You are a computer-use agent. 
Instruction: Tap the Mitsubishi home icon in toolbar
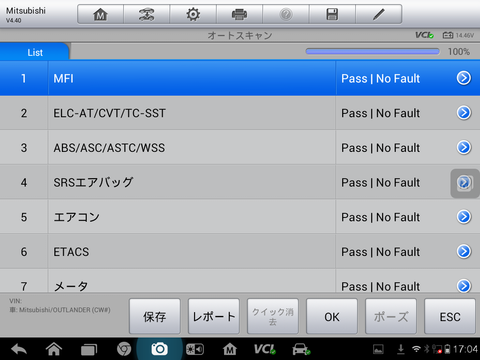coord(100,14)
